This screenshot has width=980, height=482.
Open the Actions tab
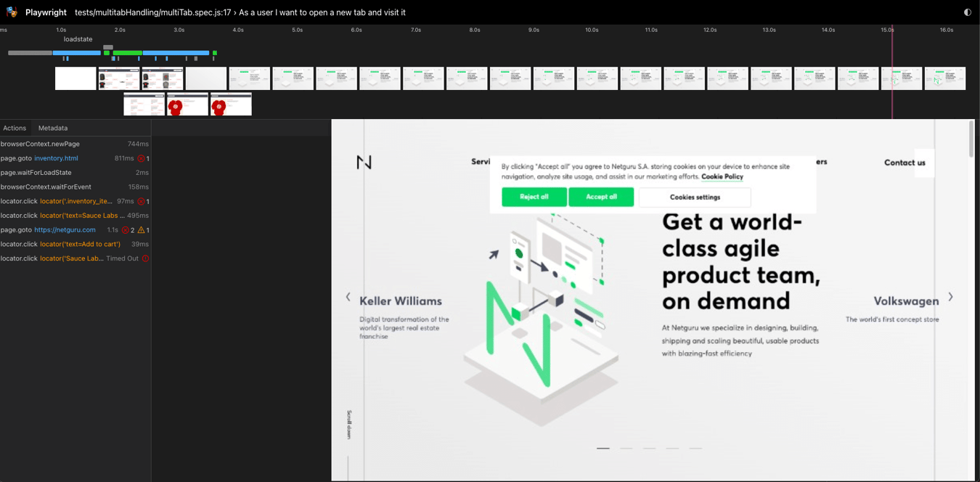pos(15,128)
